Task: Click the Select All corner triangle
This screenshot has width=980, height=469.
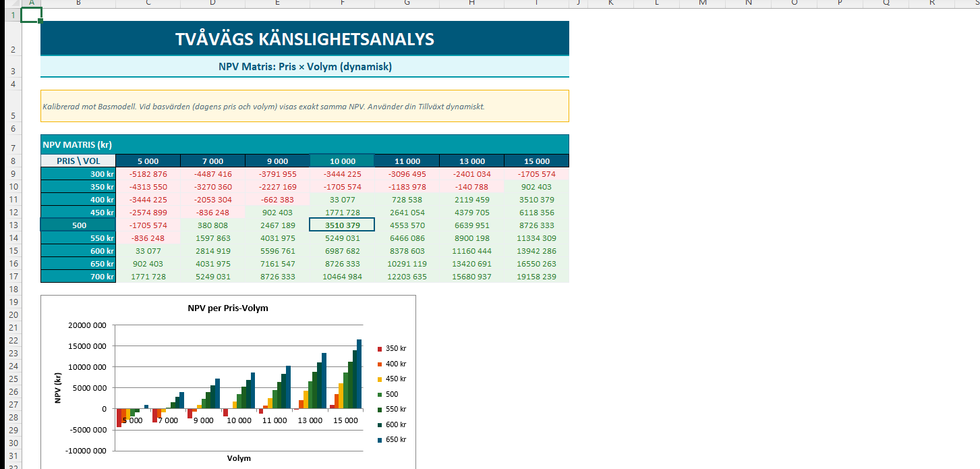Action: (11, 3)
